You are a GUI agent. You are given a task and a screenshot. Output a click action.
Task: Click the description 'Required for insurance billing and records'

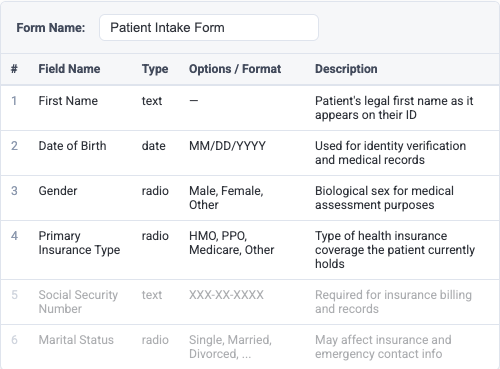click(x=393, y=302)
